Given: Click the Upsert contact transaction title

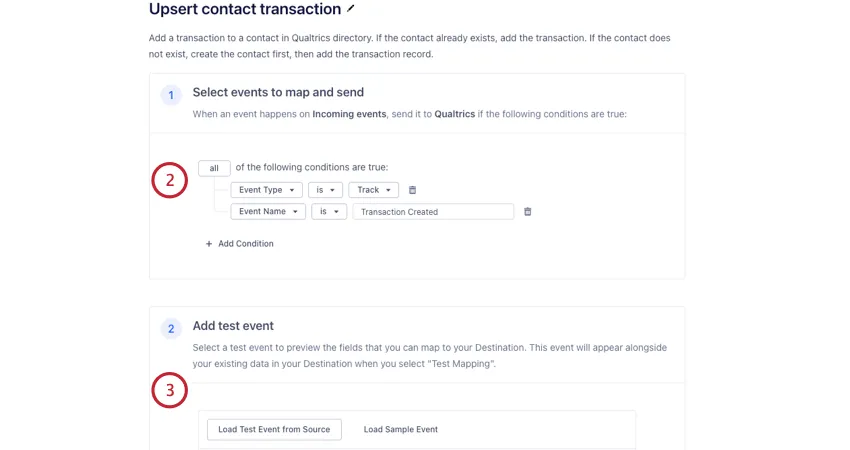Looking at the screenshot, I should (x=244, y=9).
